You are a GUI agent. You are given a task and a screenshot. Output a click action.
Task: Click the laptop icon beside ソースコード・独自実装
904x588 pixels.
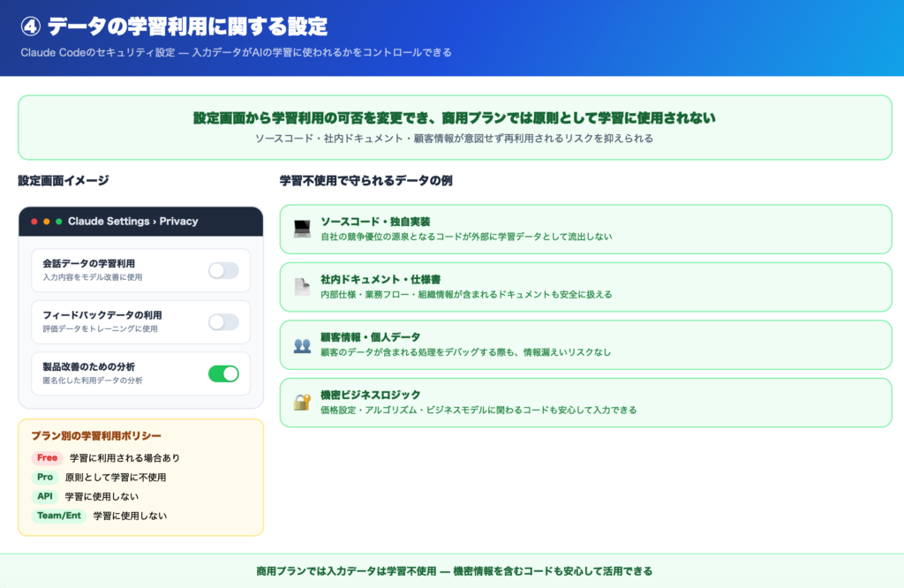[302, 229]
